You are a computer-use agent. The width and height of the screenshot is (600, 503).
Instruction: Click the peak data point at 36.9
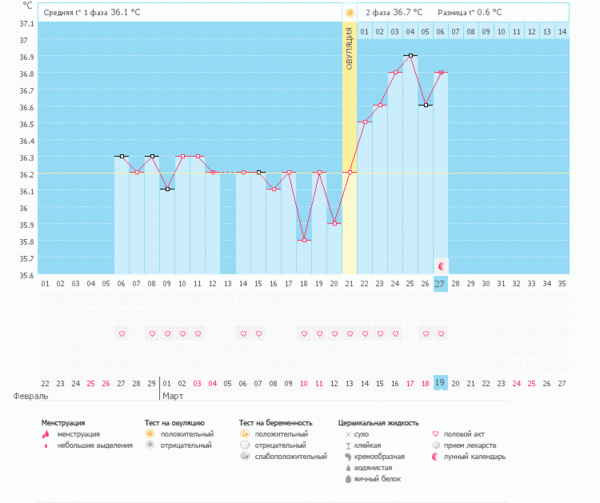(410, 55)
